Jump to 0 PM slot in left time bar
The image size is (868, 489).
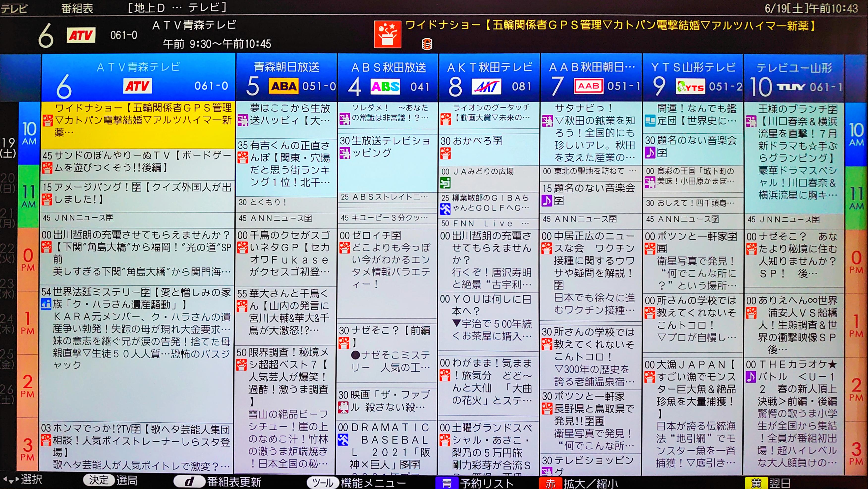click(28, 260)
